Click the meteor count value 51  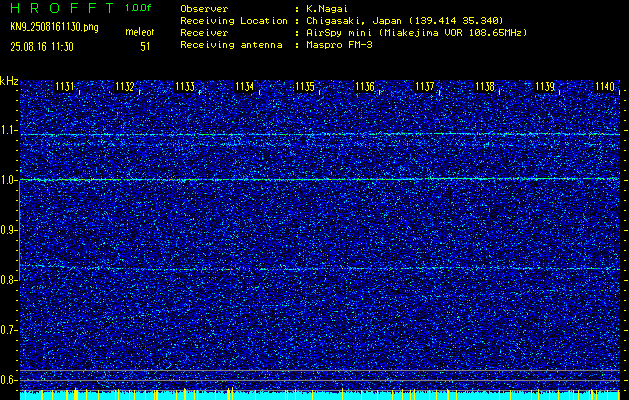[x=145, y=47]
